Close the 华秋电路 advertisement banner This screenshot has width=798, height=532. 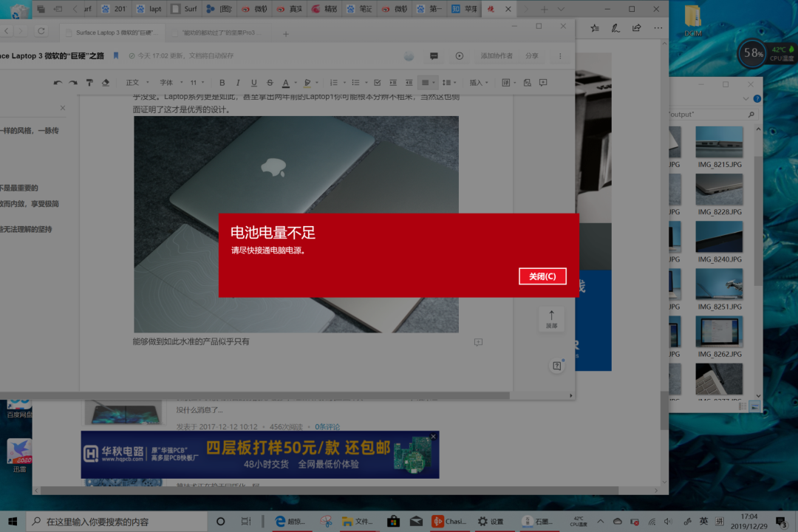[433, 436]
